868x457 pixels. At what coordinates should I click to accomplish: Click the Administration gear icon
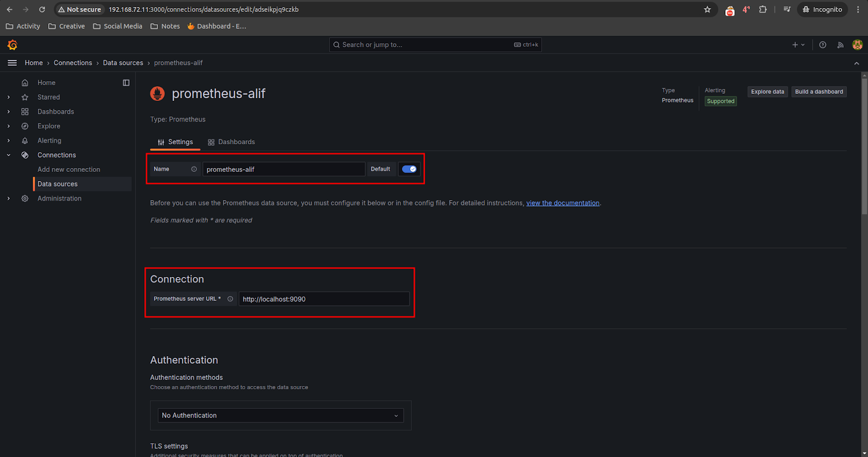25,198
